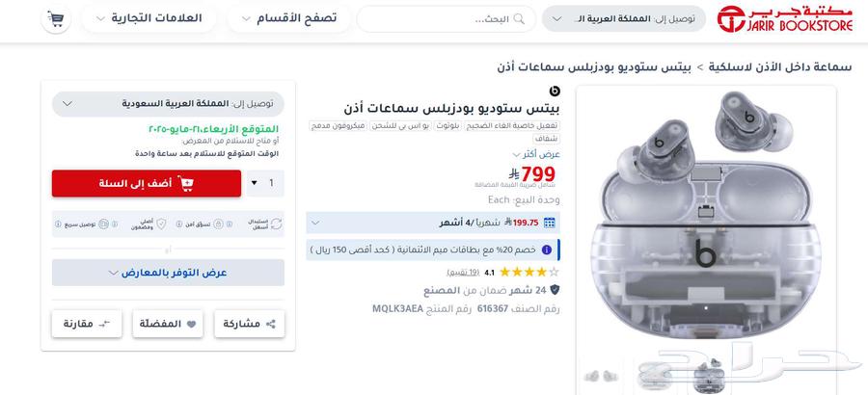
Task: Open the Jarir Bookstore logo home link
Action: click(785, 19)
